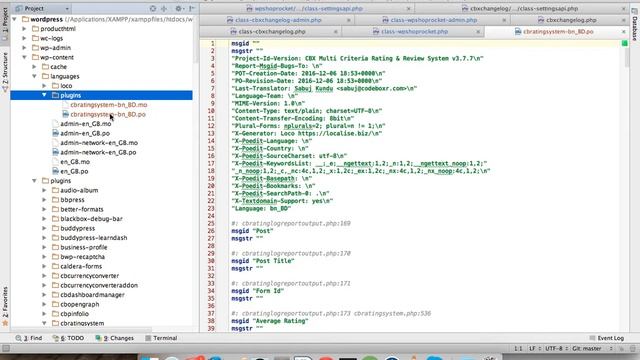This screenshot has height=360, width=640.
Task: Open the Event Log
Action: tap(607, 338)
